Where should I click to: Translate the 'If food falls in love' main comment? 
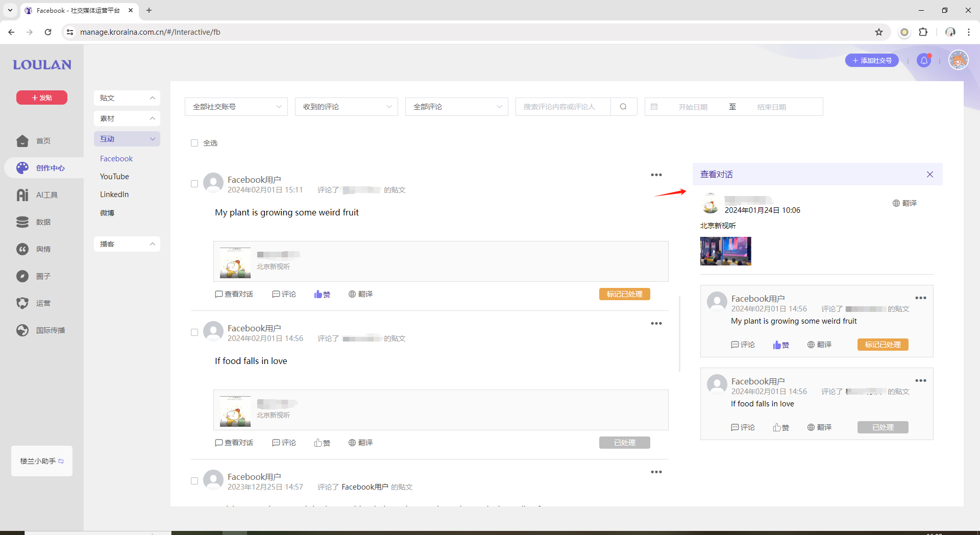[x=360, y=443]
